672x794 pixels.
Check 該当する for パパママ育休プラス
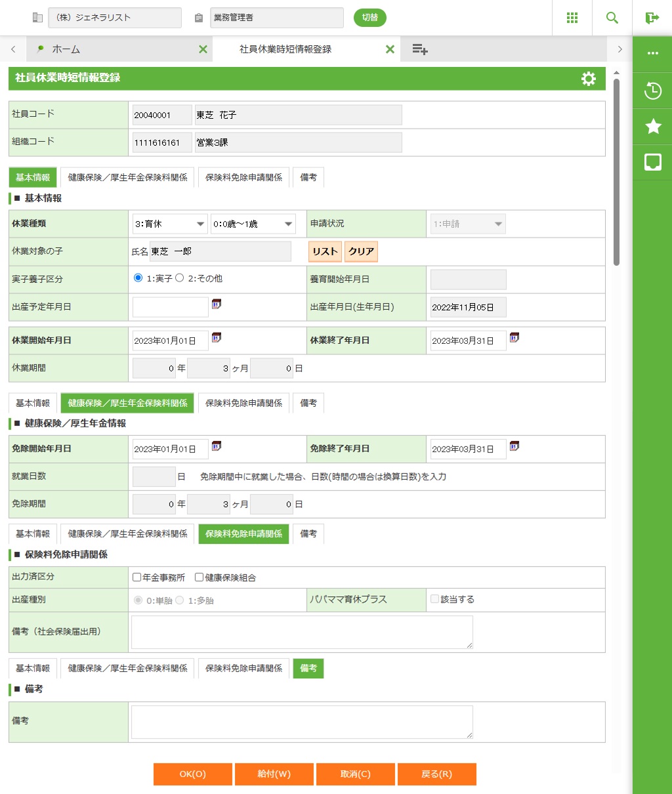(434, 598)
